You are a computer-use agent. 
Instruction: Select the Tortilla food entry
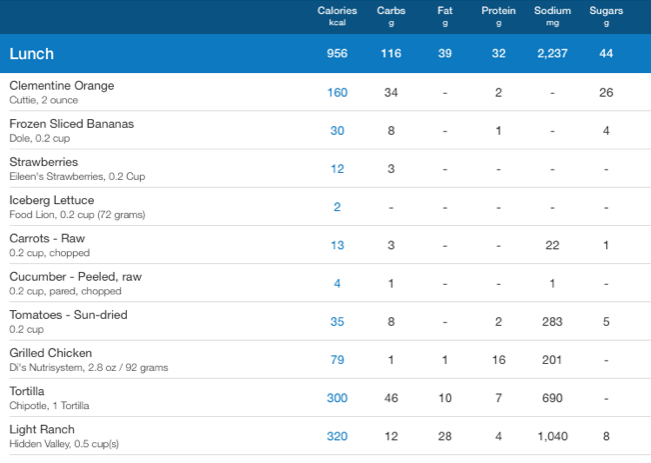coord(27,390)
